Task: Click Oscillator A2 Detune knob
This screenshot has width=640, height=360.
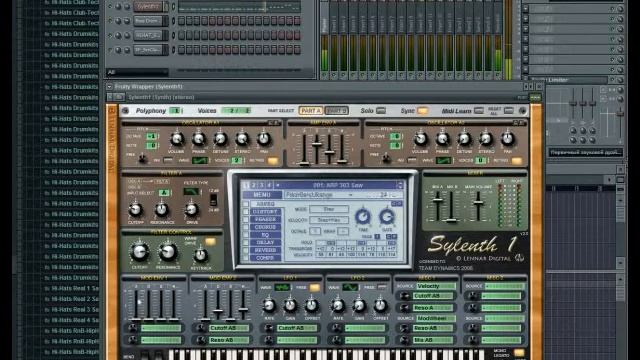Action: pos(464,140)
